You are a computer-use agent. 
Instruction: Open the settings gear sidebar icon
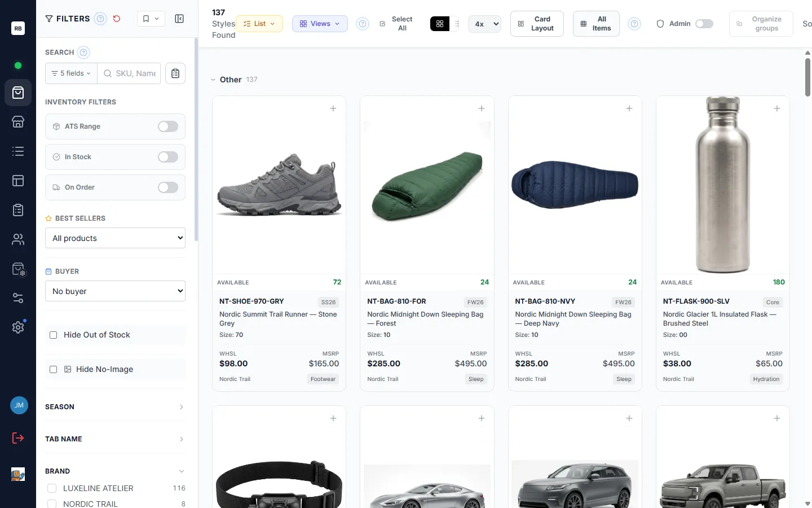click(18, 327)
